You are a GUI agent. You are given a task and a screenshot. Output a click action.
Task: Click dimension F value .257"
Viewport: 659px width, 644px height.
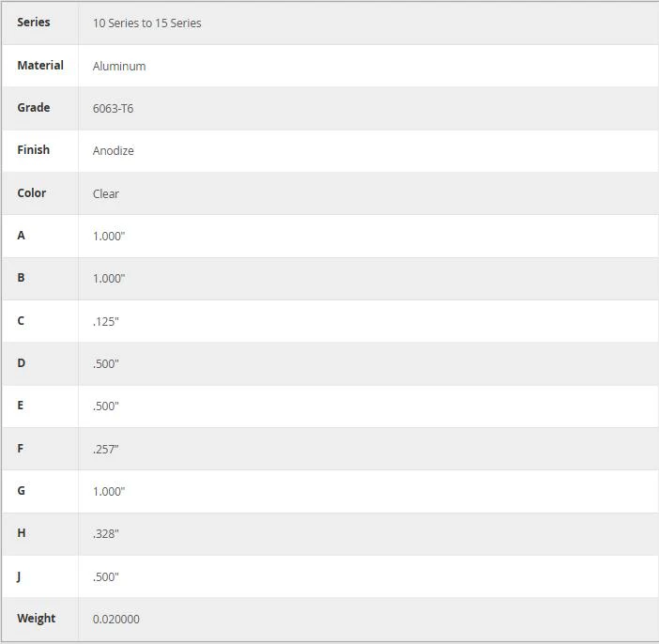(x=105, y=450)
